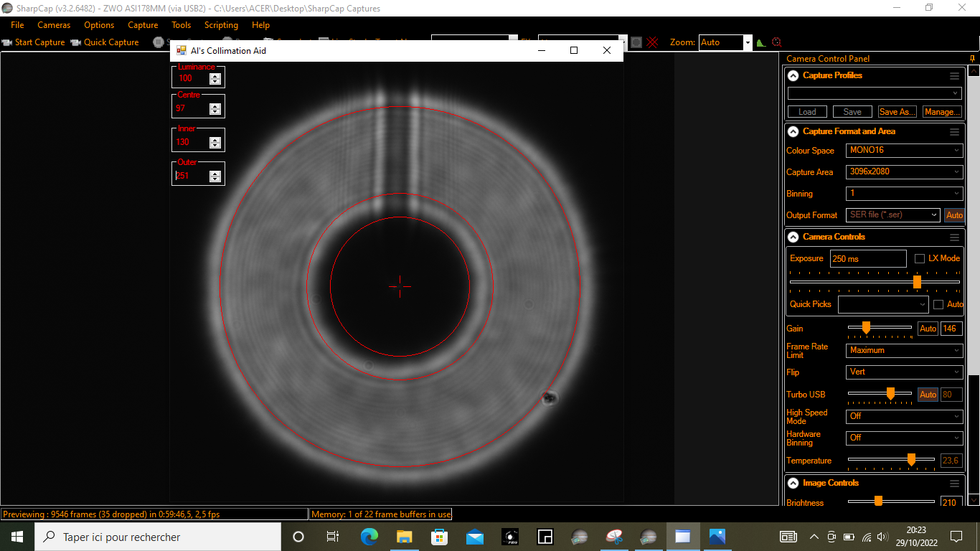Toggle the Auto button for Gain

point(928,329)
